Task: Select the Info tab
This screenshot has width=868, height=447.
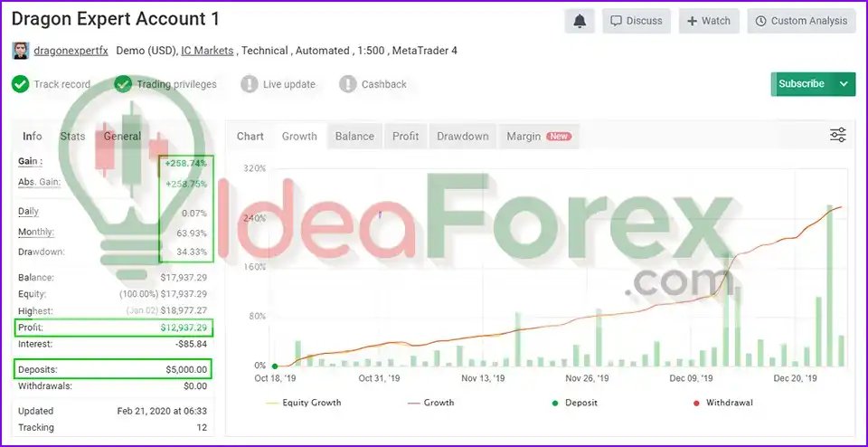Action: point(33,137)
